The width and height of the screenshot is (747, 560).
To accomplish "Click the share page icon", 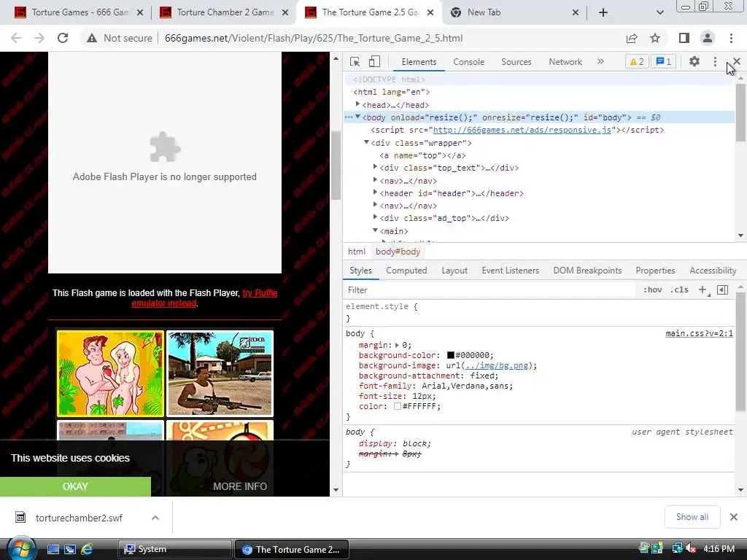I will point(632,38).
